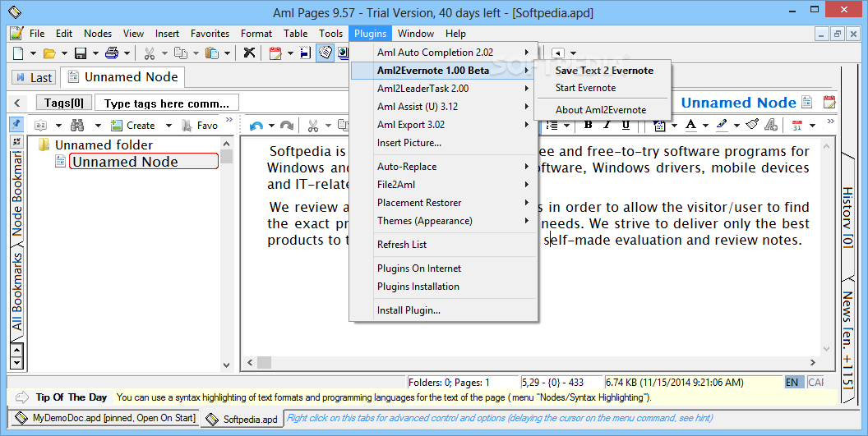Click the gray Redo arrow icon
868x436 pixels.
[x=287, y=126]
